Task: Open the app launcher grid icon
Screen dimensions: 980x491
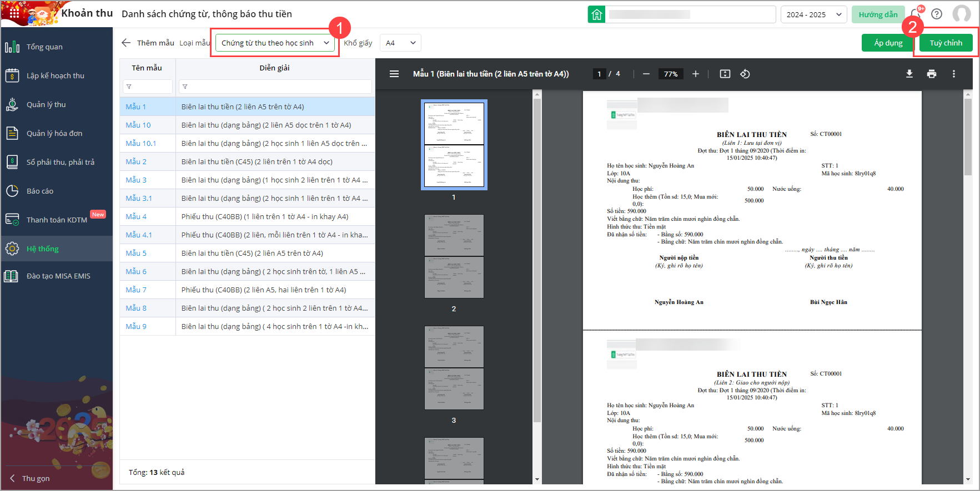Action: 14,13
